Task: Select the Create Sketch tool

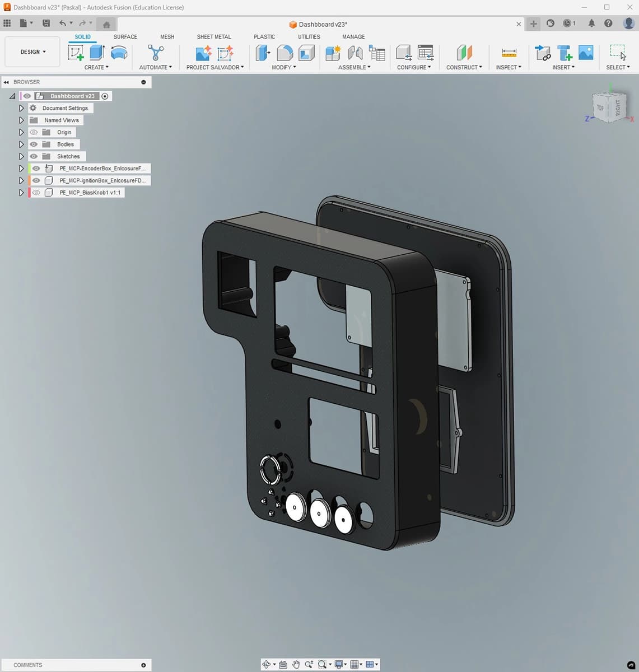Action: click(76, 53)
